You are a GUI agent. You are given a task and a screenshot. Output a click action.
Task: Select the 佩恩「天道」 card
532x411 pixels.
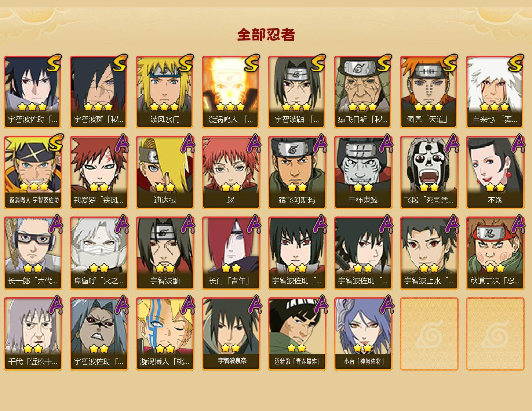(x=429, y=92)
